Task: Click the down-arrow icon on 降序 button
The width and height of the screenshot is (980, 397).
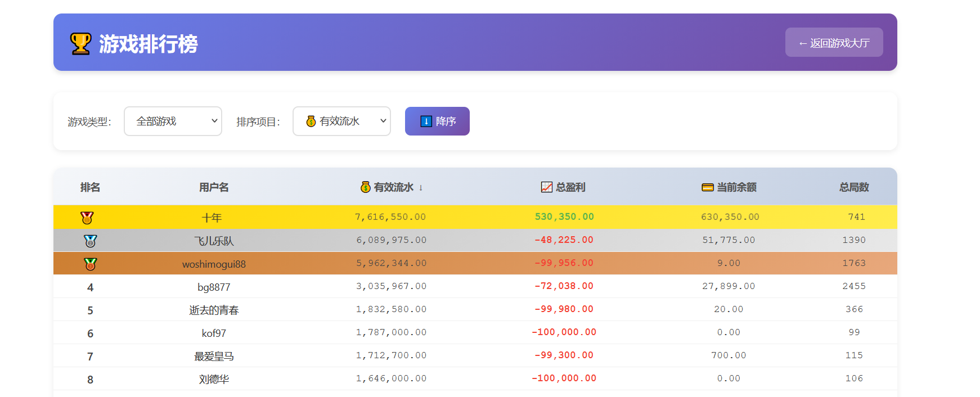Action: tap(426, 121)
